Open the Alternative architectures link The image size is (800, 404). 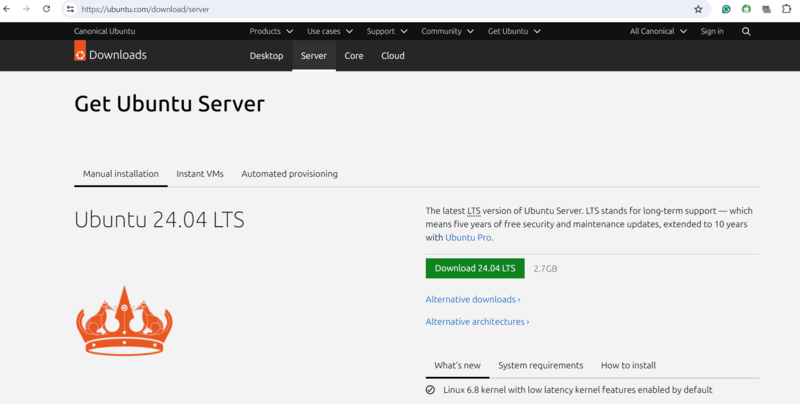[x=478, y=322]
